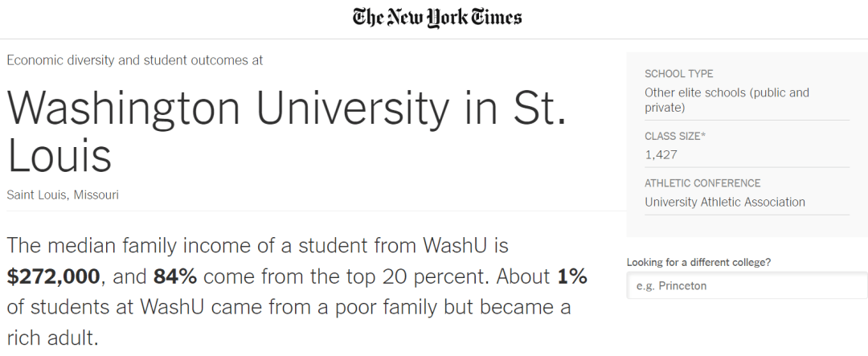Click the 'e.g. Princeton' college search field
This screenshot has height=356, width=868.
tap(747, 286)
